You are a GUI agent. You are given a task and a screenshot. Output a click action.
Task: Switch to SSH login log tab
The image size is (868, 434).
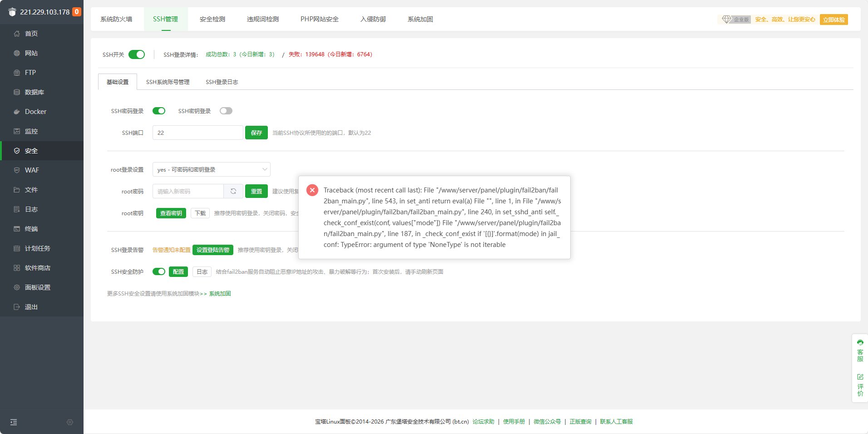(222, 82)
